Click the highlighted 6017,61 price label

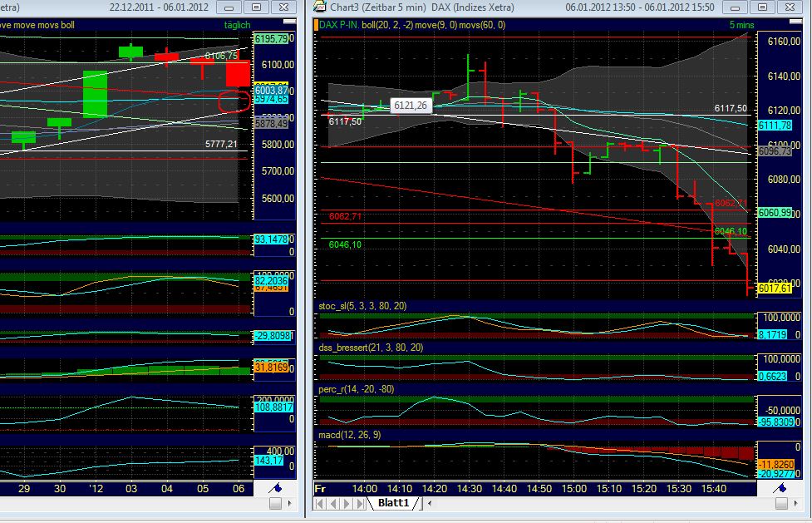click(x=773, y=289)
